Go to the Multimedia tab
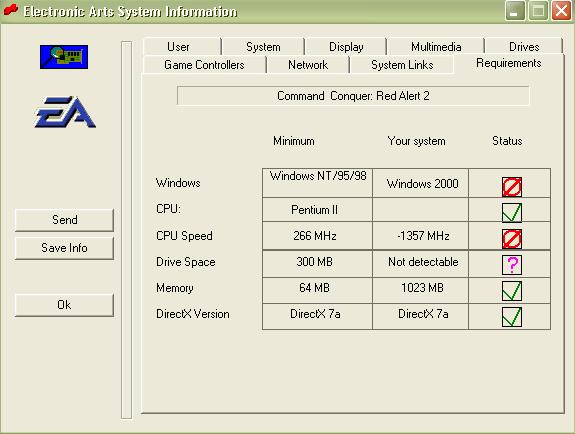 [436, 47]
